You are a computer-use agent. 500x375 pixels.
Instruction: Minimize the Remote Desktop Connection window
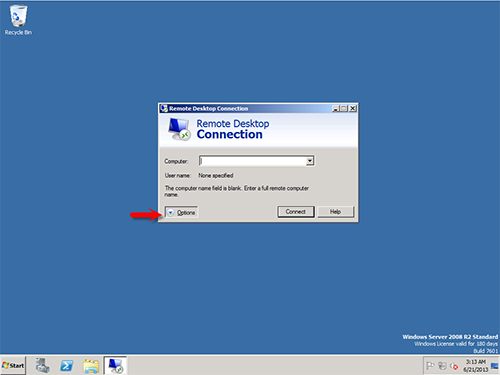(x=336, y=108)
